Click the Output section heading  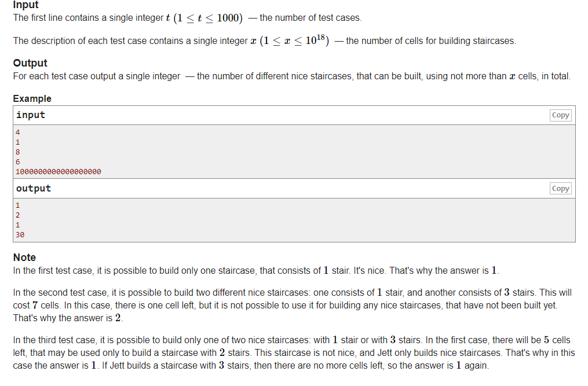tap(30, 63)
